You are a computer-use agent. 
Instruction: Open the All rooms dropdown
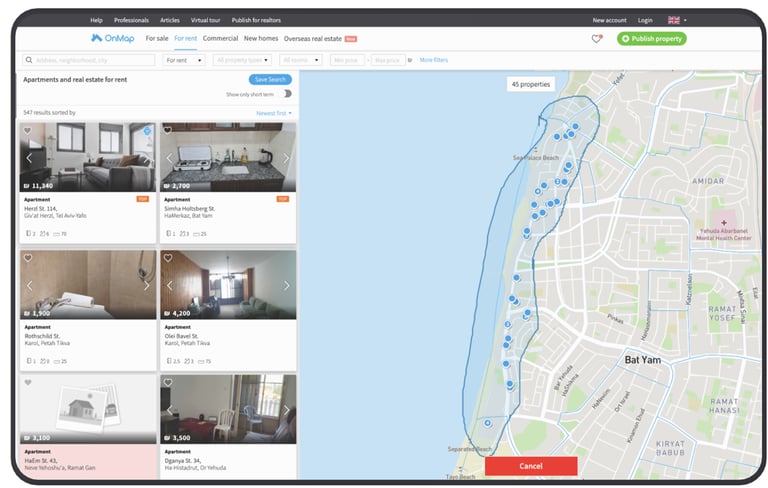coord(301,60)
